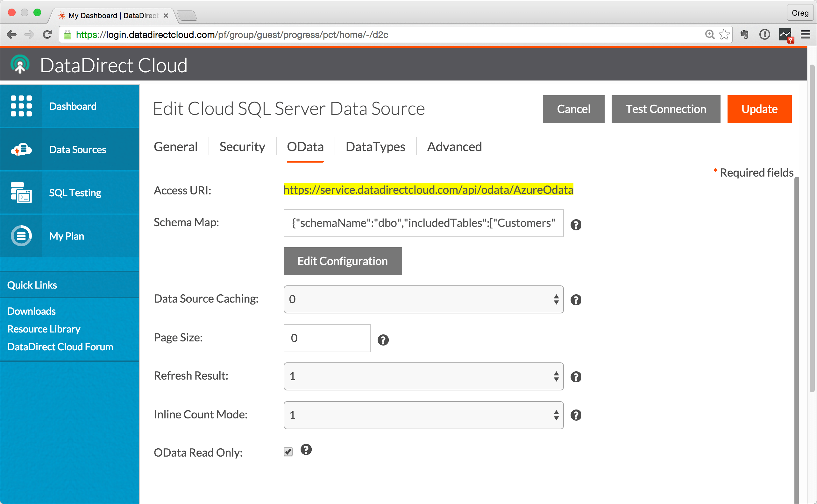Screen dimensions: 817x504
Task: Click the Quick Links heading
Action: click(x=32, y=285)
